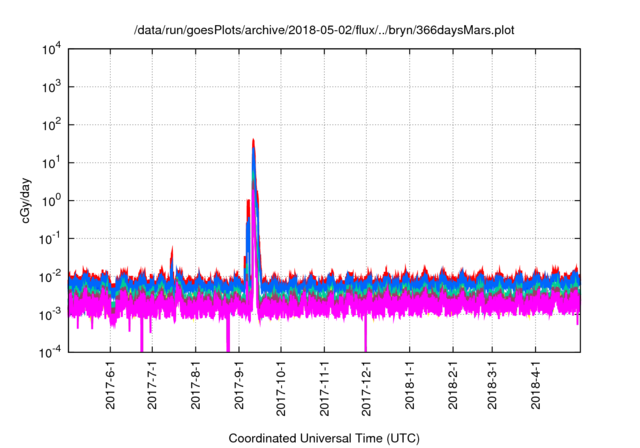Click the 2018-4-1 date label
This screenshot has width=640, height=448.
click(536, 384)
